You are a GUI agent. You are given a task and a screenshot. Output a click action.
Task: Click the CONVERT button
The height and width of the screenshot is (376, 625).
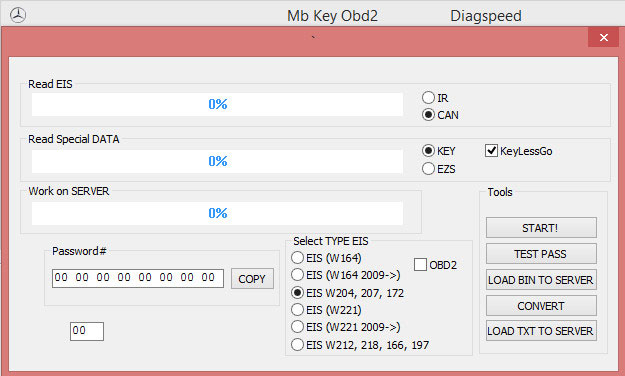[541, 306]
